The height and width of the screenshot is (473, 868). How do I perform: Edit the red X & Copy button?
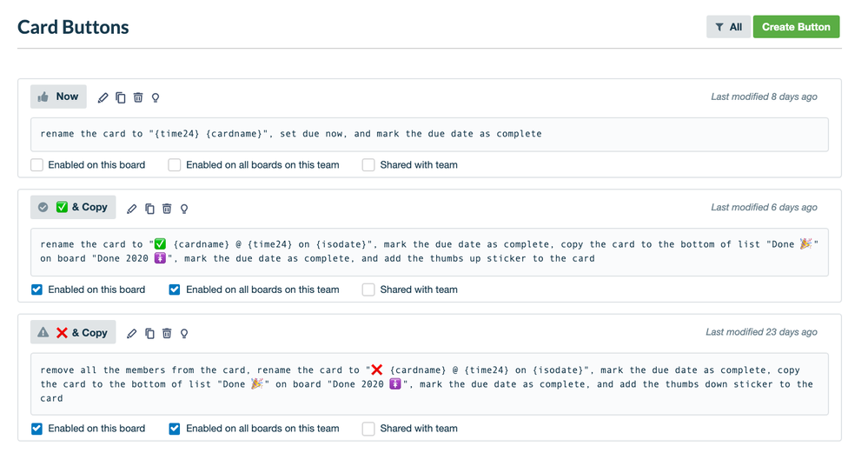[x=132, y=333]
